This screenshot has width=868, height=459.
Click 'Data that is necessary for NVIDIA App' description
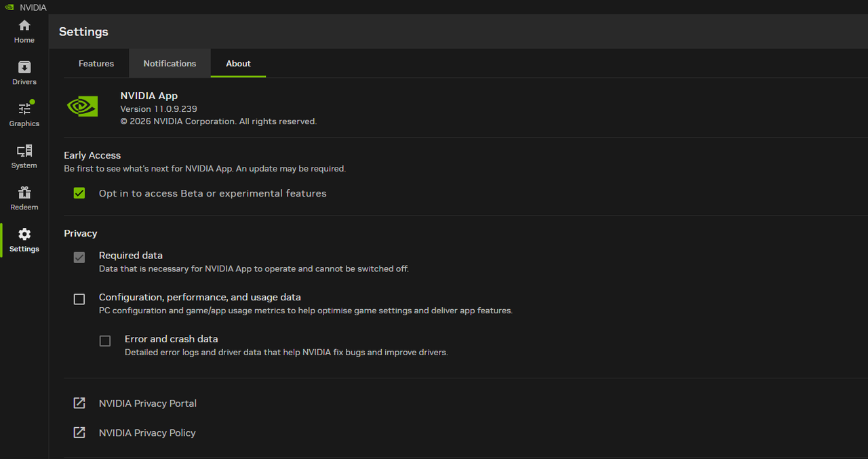point(254,268)
